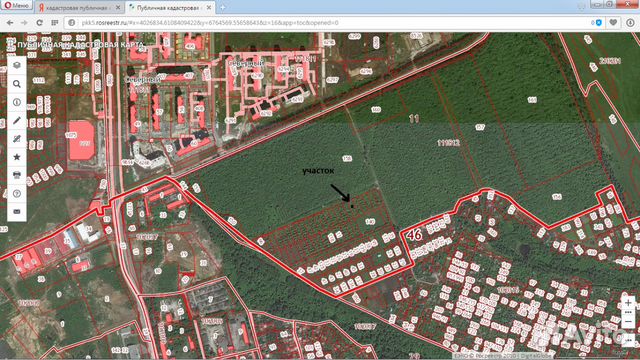Open the map layers panel icon
This screenshot has height=360, width=640.
click(x=17, y=65)
